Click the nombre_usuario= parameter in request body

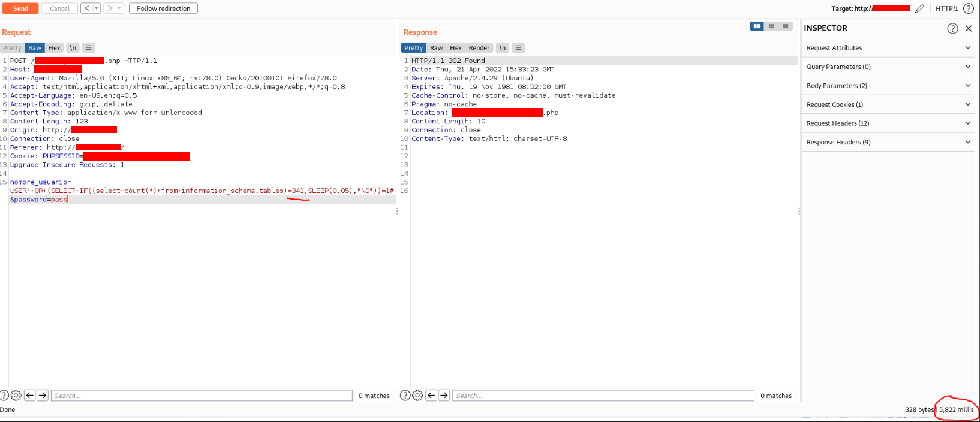point(41,182)
